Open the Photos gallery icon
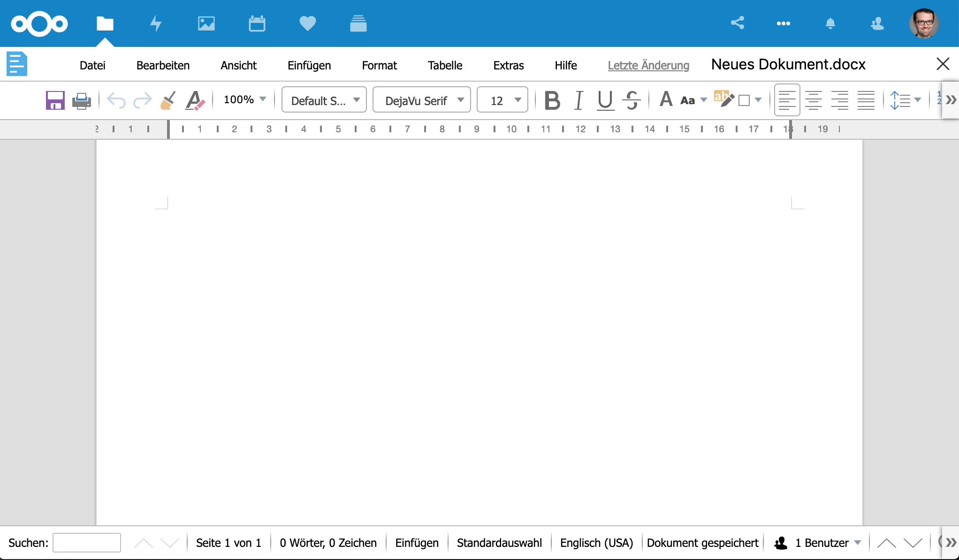 206,23
